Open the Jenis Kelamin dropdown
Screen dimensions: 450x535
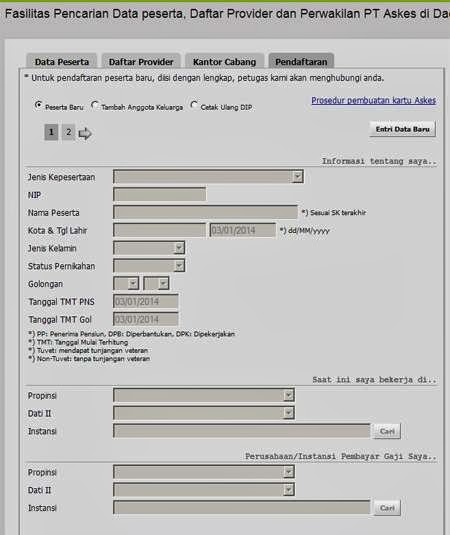[x=149, y=248]
